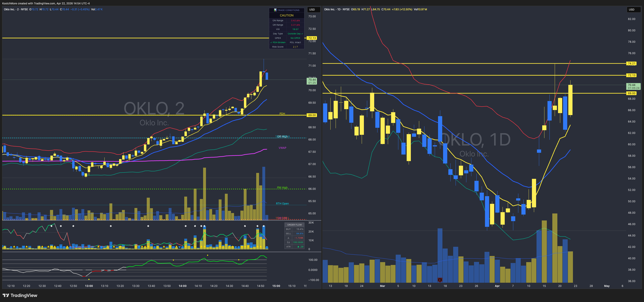The image size is (644, 302).
Task: Click the Vol 10.97M value on the daily chart
Action: pos(420,9)
